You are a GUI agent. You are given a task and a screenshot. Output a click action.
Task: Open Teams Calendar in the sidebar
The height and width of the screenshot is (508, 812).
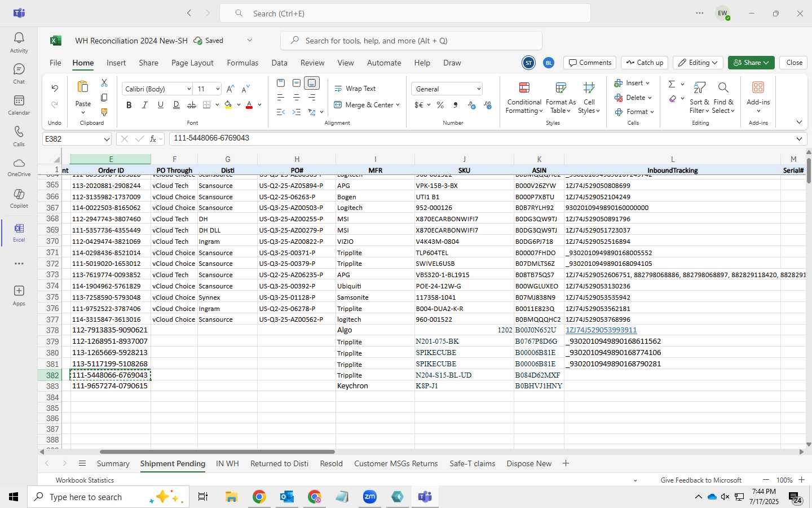19,105
